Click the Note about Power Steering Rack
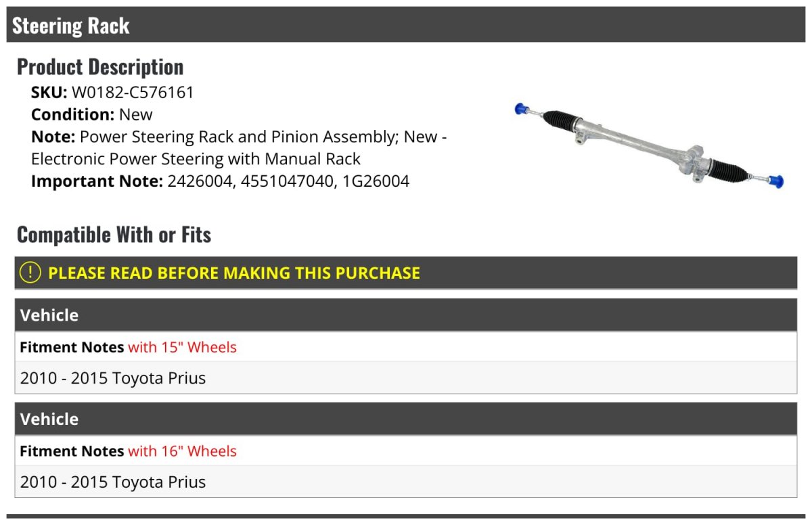Image resolution: width=812 pixels, height=525 pixels. (x=239, y=147)
